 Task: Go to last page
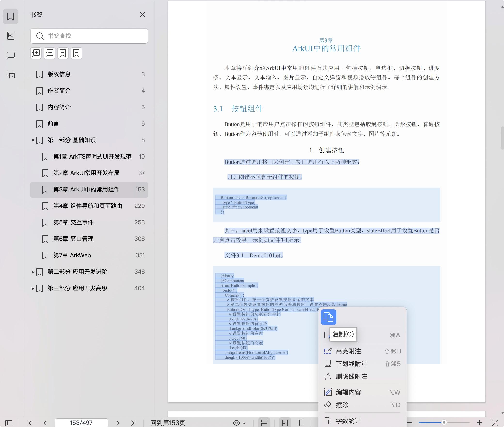tap(133, 423)
